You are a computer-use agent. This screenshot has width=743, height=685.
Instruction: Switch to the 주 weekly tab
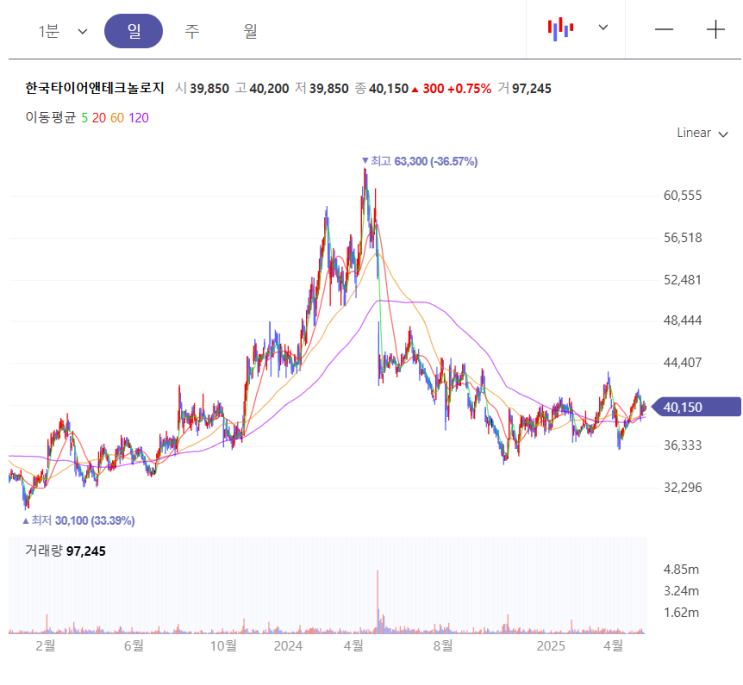pyautogui.click(x=192, y=31)
